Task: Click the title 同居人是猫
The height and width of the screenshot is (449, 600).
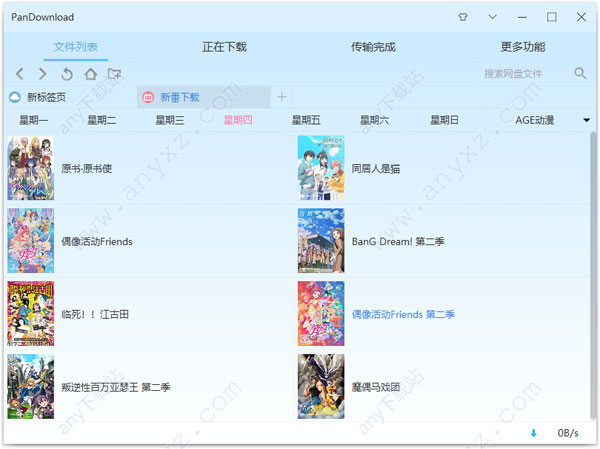Action: click(376, 169)
